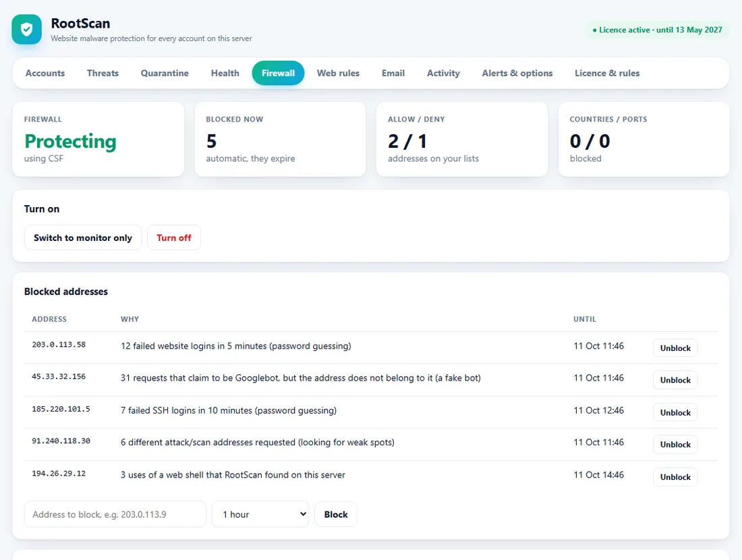
Task: Click the Protecting firewall status text
Action: pyautogui.click(x=71, y=141)
